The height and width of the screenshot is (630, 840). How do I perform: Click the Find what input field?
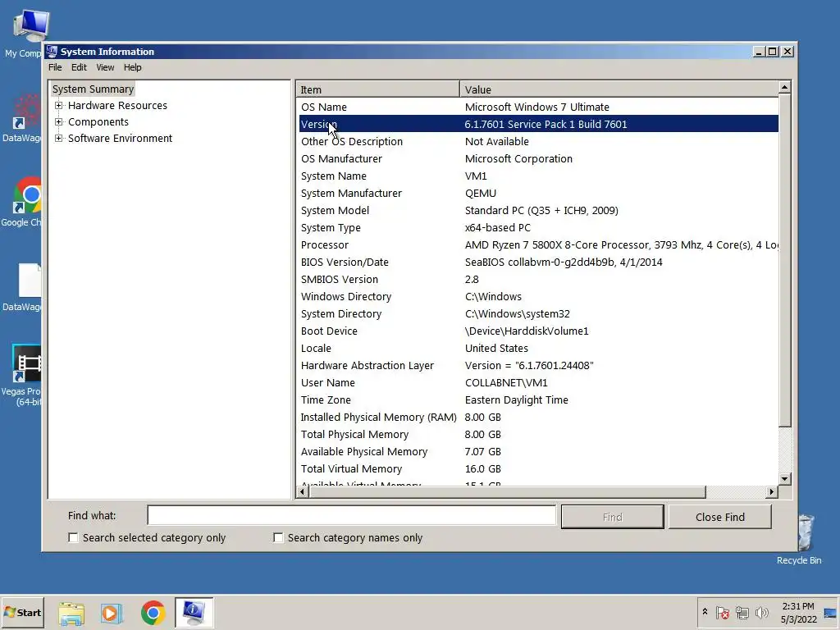351,516
